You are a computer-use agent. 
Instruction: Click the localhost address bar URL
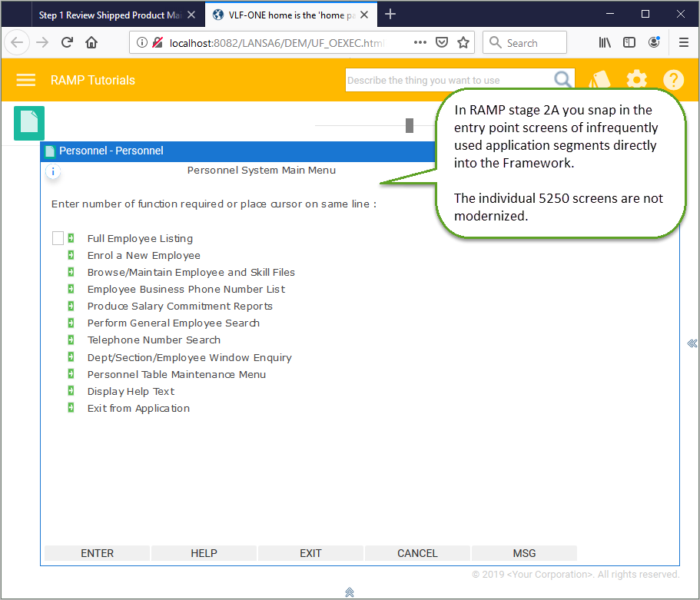(277, 43)
